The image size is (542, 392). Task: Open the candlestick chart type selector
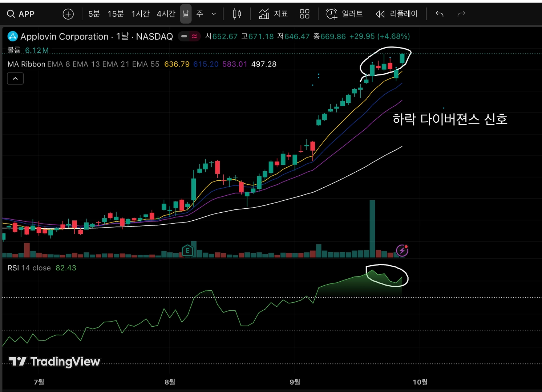click(x=237, y=14)
